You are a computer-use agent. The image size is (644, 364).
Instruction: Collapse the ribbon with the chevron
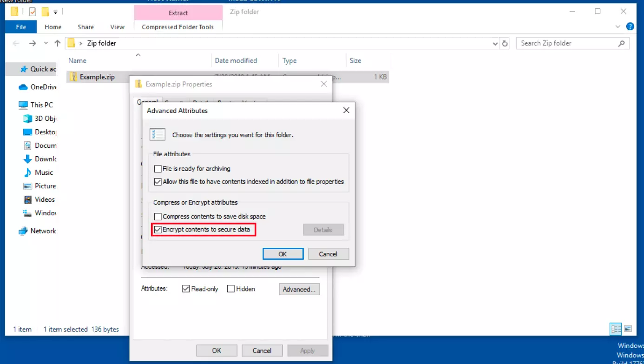coord(618,27)
